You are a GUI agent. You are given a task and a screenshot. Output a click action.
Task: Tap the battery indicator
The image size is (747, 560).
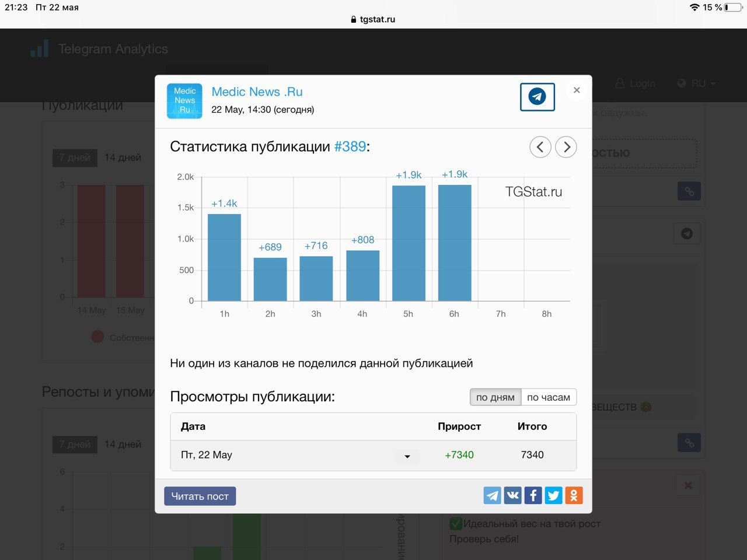tap(734, 8)
